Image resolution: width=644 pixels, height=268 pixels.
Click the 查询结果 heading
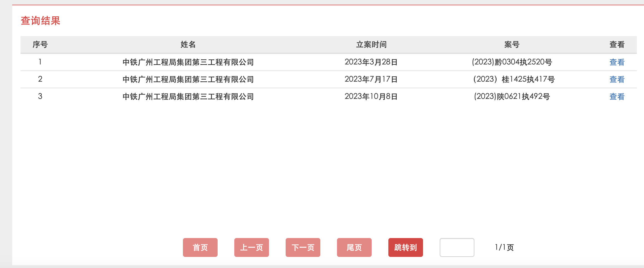(x=41, y=21)
